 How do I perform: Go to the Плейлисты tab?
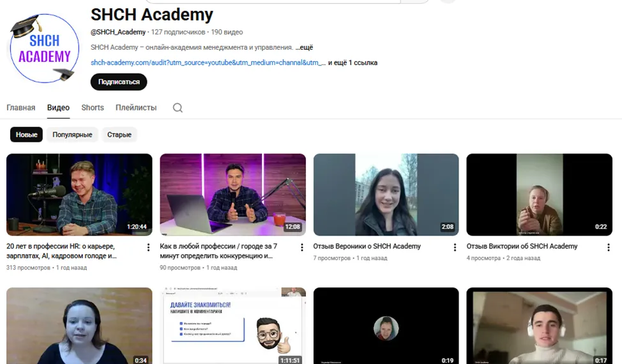click(136, 107)
